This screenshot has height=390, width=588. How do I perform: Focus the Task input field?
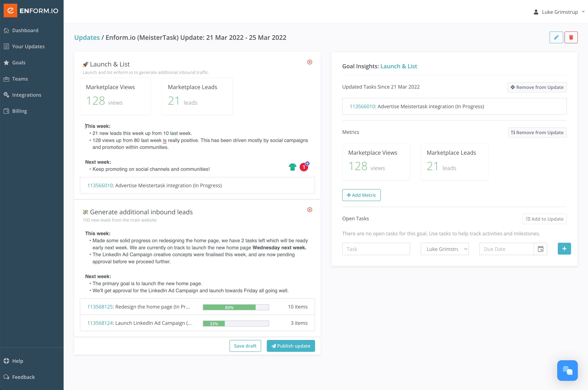[x=376, y=249]
